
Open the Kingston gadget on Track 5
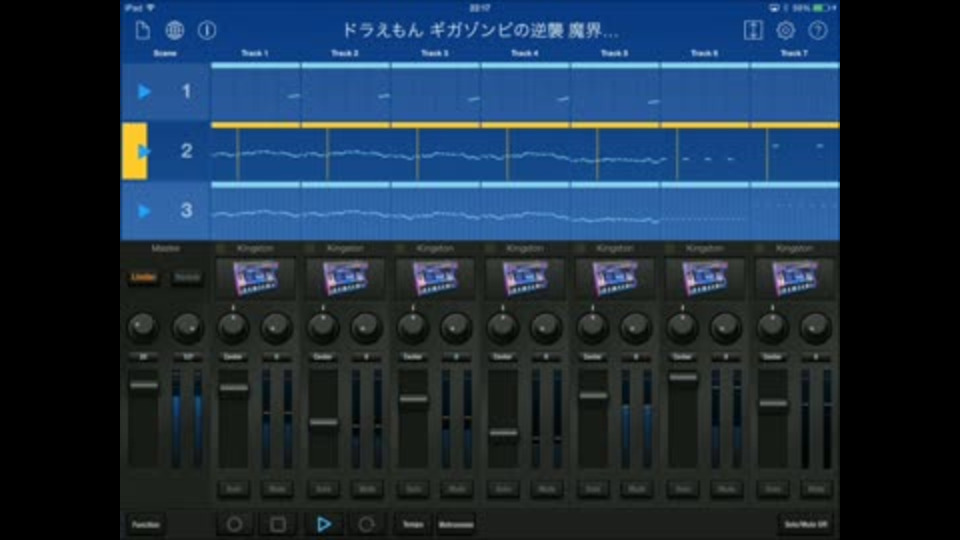[x=615, y=279]
